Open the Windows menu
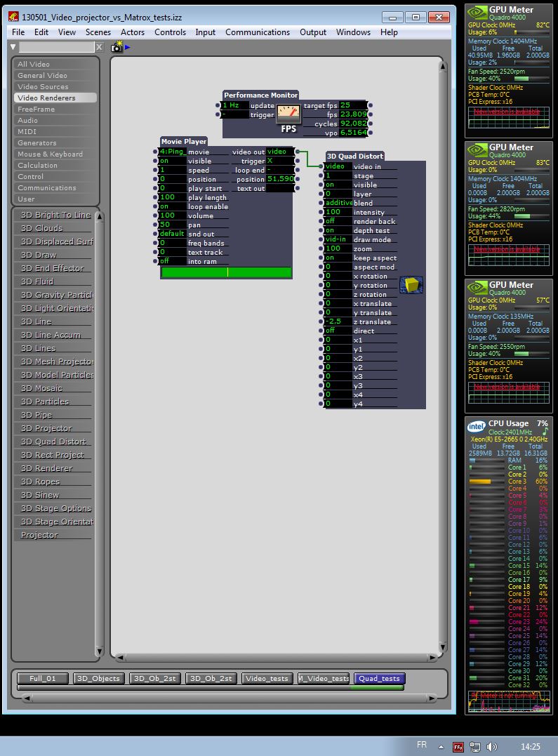 coord(353,32)
